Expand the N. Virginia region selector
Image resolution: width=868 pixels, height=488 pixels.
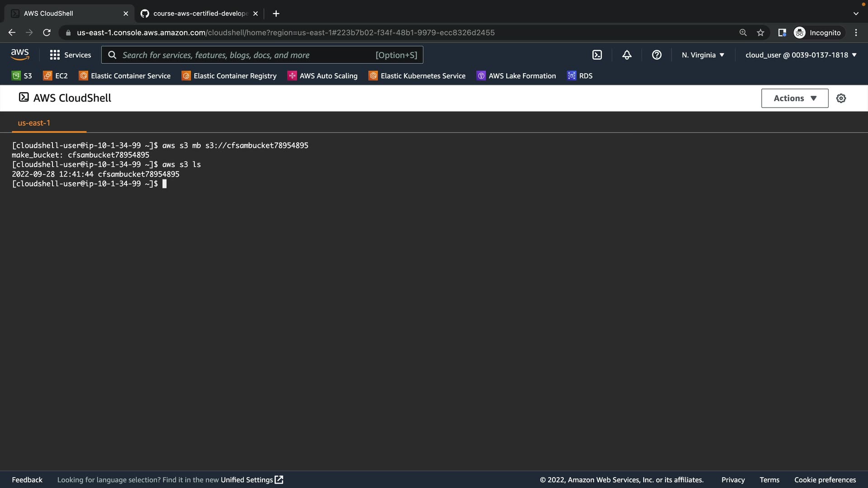click(703, 55)
